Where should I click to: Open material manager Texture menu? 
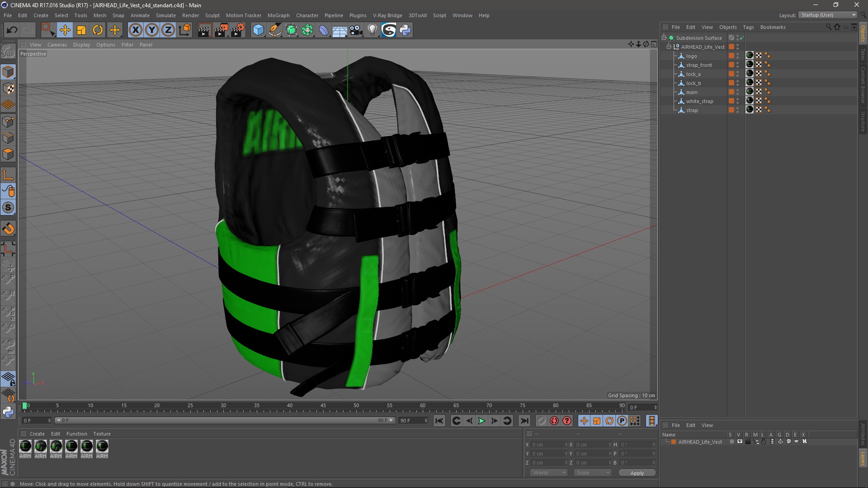[102, 434]
